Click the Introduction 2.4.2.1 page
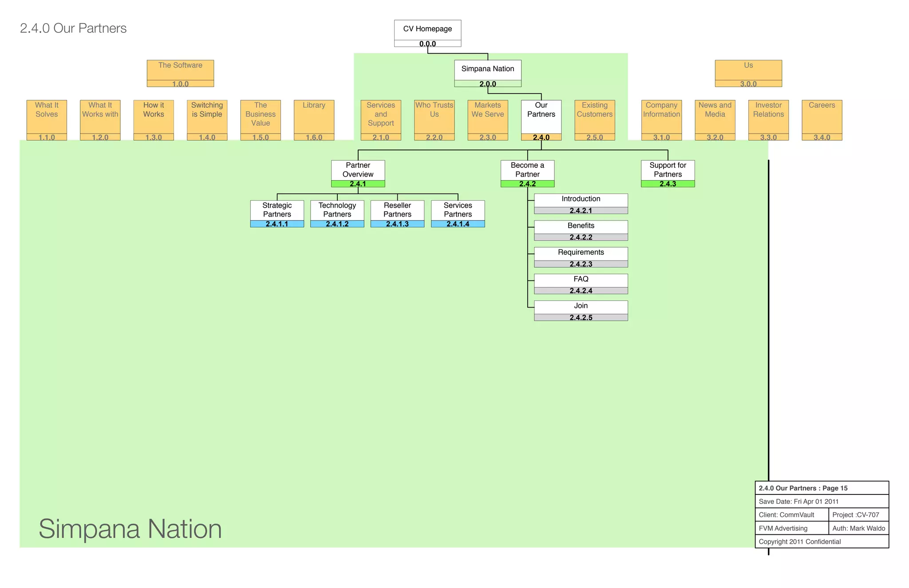The height and width of the screenshot is (588, 909). pyautogui.click(x=581, y=204)
